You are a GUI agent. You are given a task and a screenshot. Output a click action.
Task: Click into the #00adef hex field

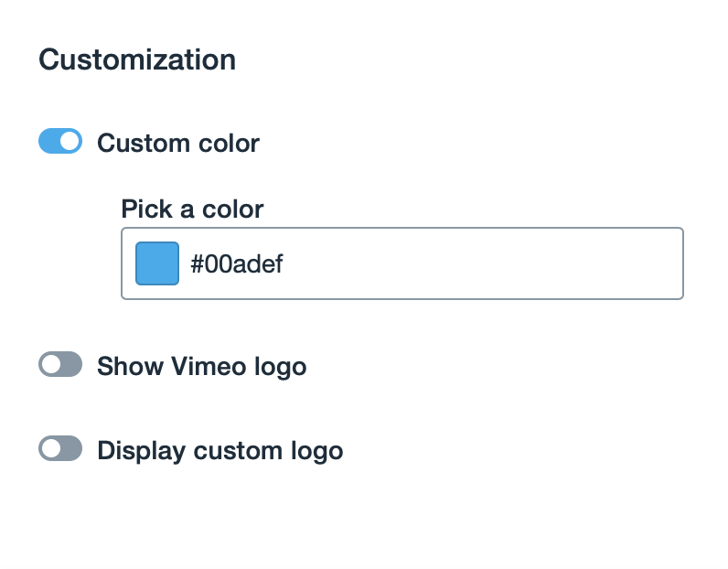point(430,263)
